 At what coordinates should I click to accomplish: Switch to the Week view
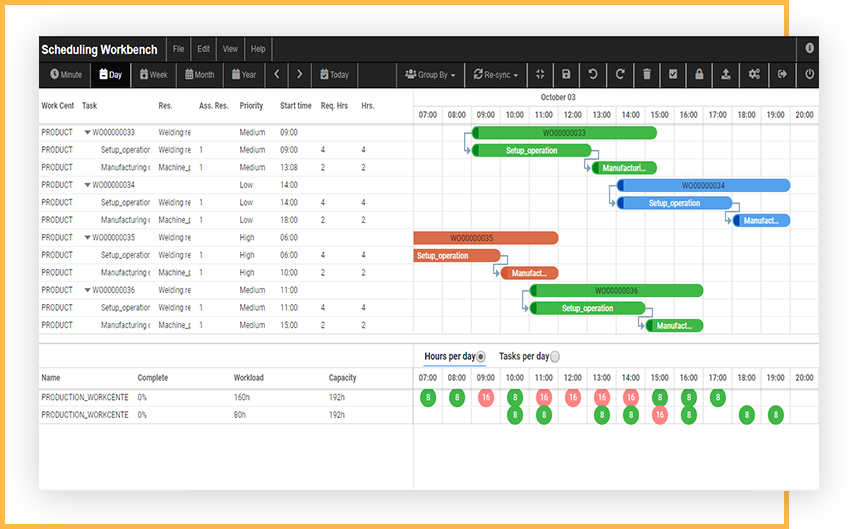(153, 75)
